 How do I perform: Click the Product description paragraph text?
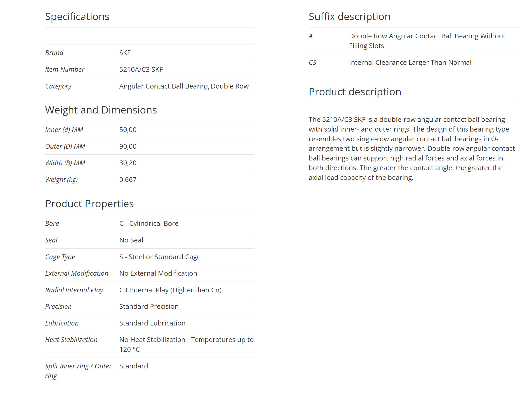tap(412, 148)
